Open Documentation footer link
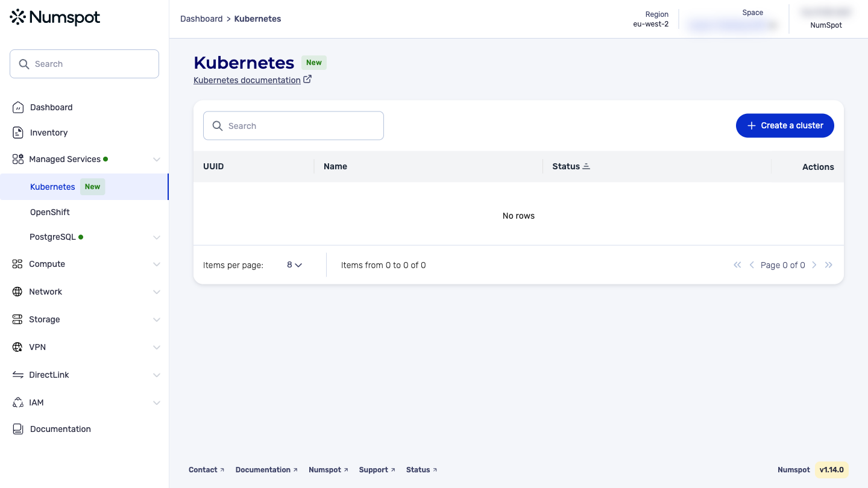 266,470
